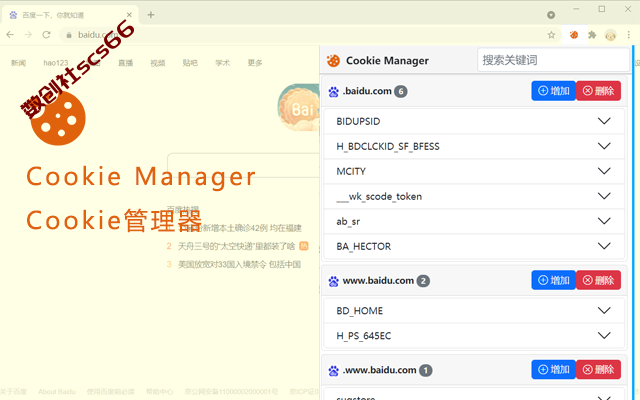Open a new tab with the plus button
The width and height of the screenshot is (640, 400).
point(151,15)
